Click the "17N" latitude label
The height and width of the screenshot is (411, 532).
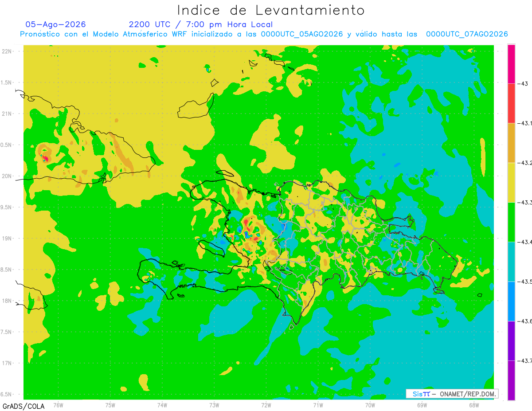pyautogui.click(x=8, y=364)
